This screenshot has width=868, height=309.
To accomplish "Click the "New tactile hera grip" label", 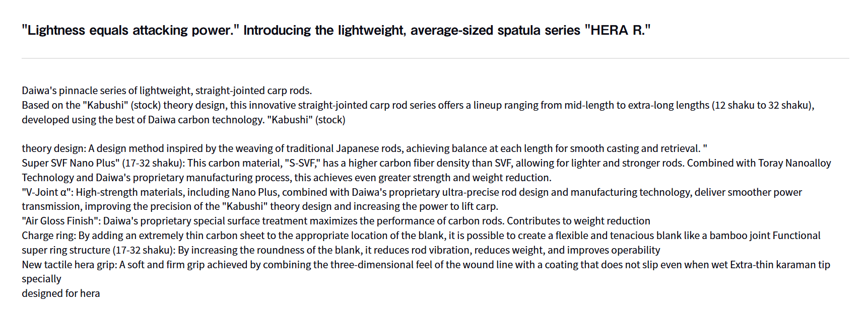I will (x=69, y=265).
